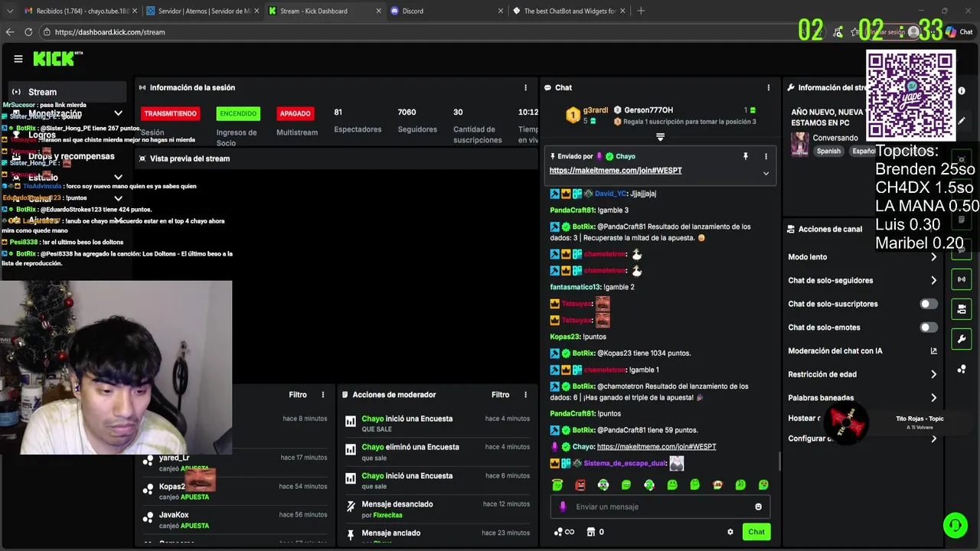The width and height of the screenshot is (980, 551).
Task: Open the green support headset button
Action: coord(955,525)
